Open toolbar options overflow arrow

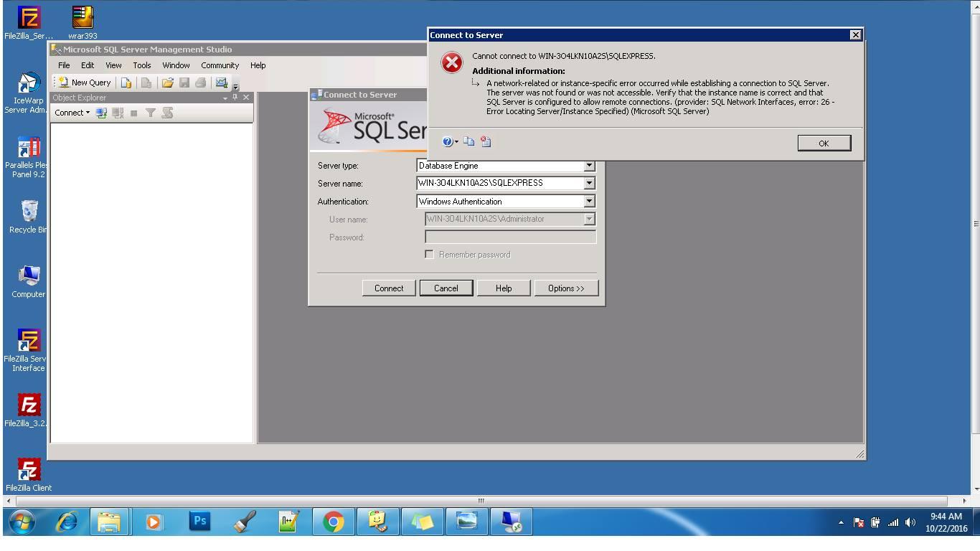(x=236, y=88)
